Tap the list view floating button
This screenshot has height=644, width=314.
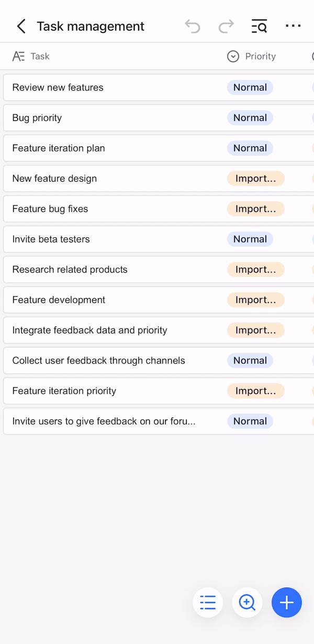(208, 603)
